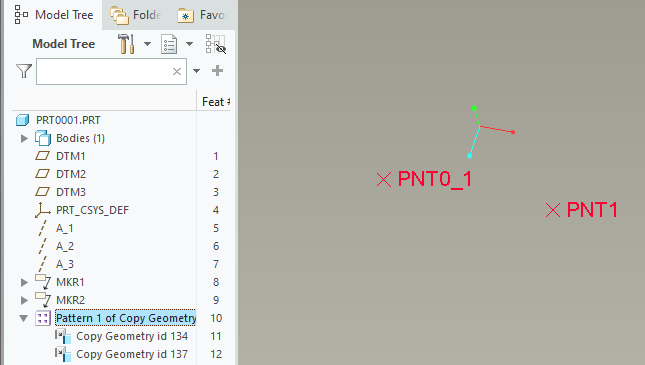Select PRT_CSYS_DEF coordinate system
This screenshot has width=645, height=365.
(x=93, y=210)
